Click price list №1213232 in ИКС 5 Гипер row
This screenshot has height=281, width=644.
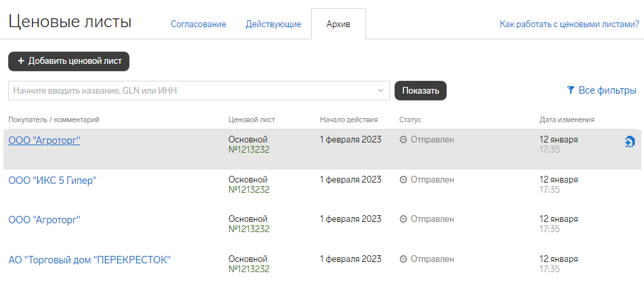pos(249,189)
